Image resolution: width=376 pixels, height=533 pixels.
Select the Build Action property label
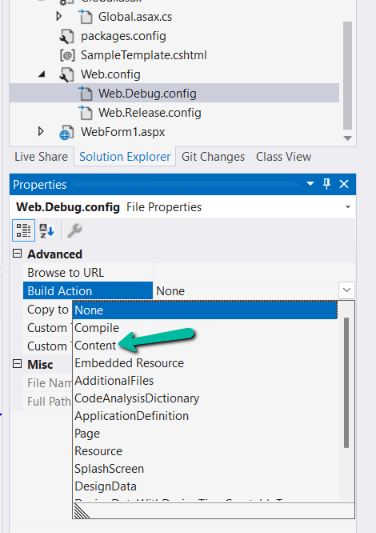(x=88, y=291)
